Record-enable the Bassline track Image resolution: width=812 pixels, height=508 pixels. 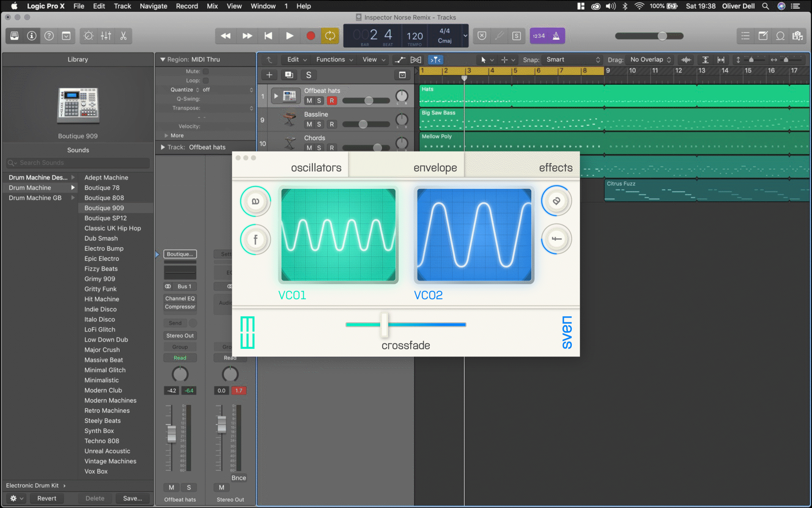pyautogui.click(x=332, y=124)
